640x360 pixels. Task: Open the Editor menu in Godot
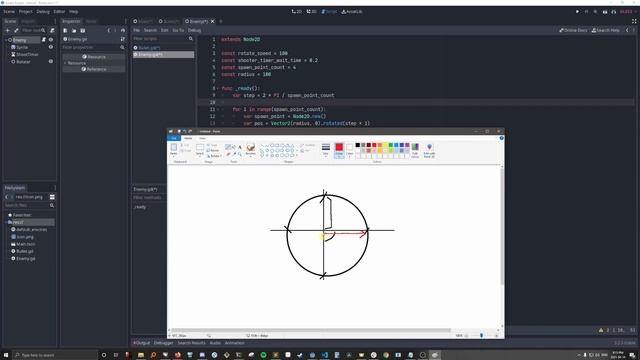59,11
